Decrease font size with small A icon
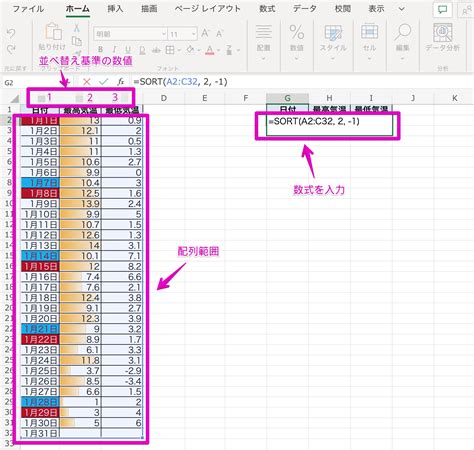Viewport: 474px width, 450px height. 219,34
